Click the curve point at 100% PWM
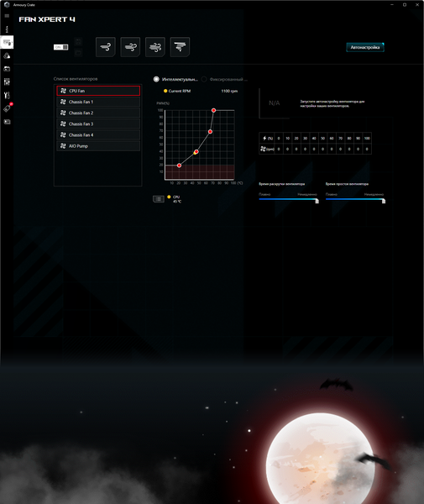Viewport: 424px width, 504px height. 213,110
